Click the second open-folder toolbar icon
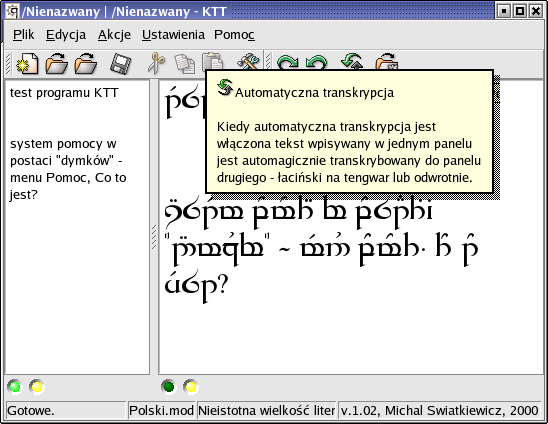Screen dimensions: 548x424 click(x=86, y=64)
